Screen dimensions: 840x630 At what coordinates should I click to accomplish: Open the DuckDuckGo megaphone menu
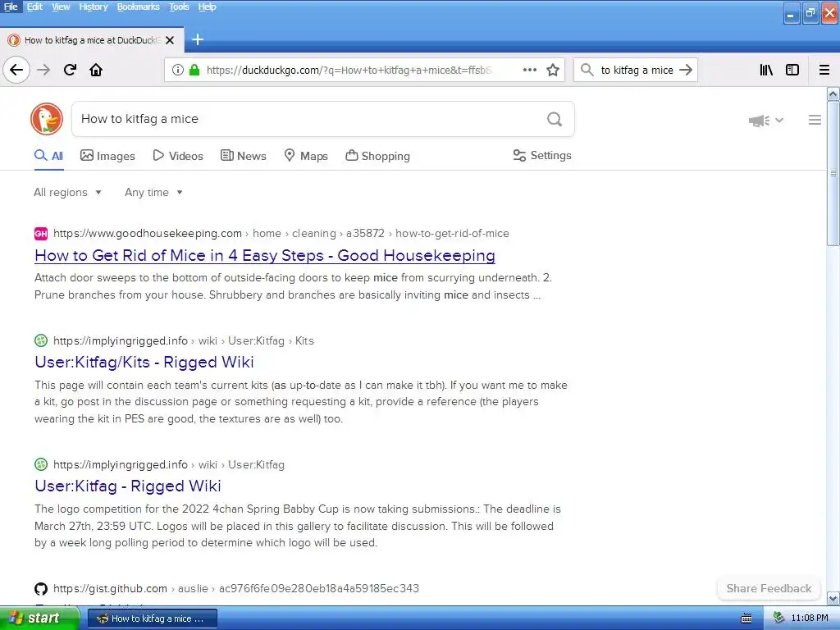[x=765, y=121]
